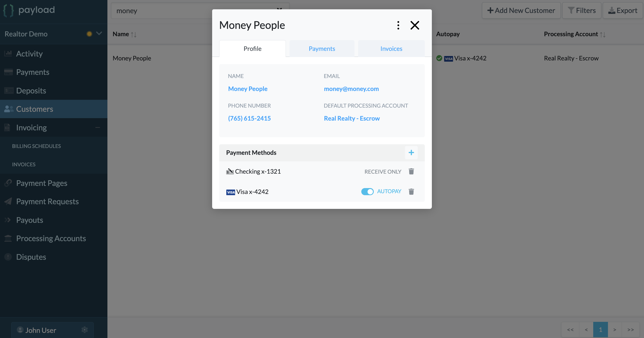Sort by Processing Account column
This screenshot has height=338, width=644.
[x=602, y=34]
